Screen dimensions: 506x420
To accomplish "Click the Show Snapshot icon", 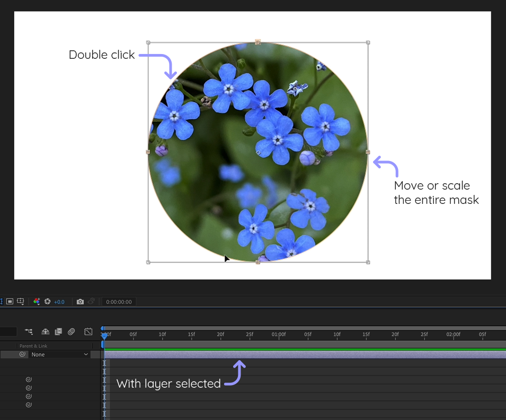I will pos(91,301).
